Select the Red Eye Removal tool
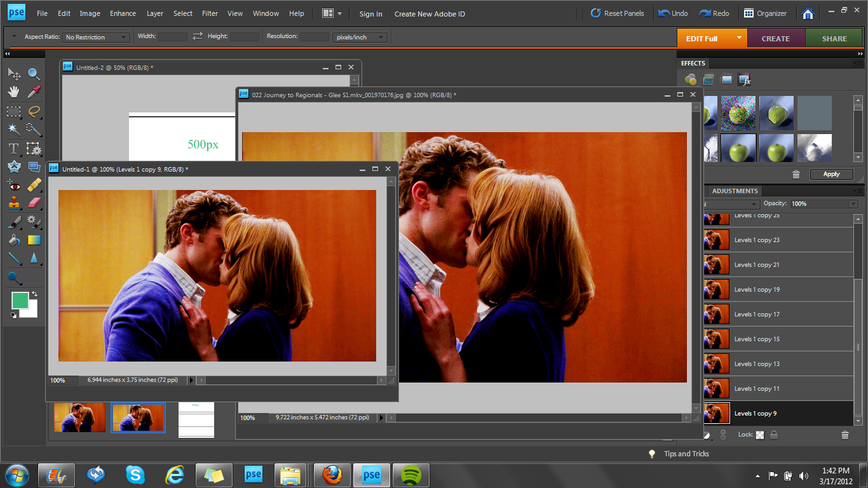This screenshot has height=488, width=868. coord(13,186)
